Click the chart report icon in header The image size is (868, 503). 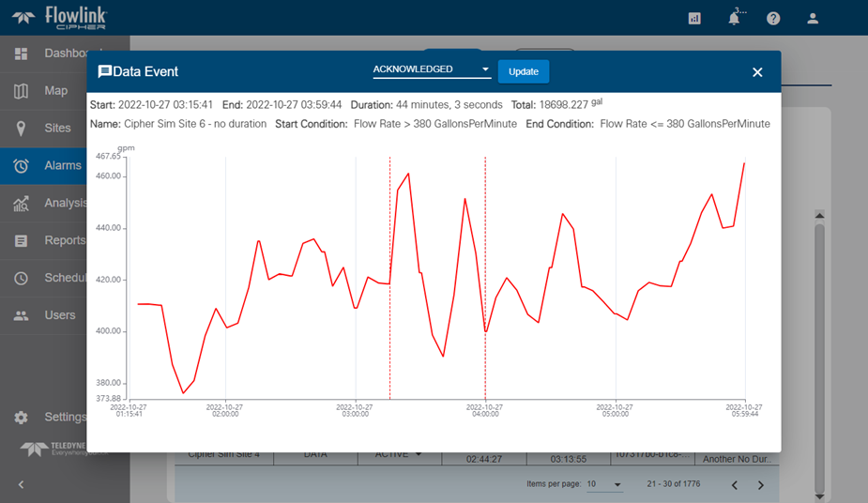[694, 19]
